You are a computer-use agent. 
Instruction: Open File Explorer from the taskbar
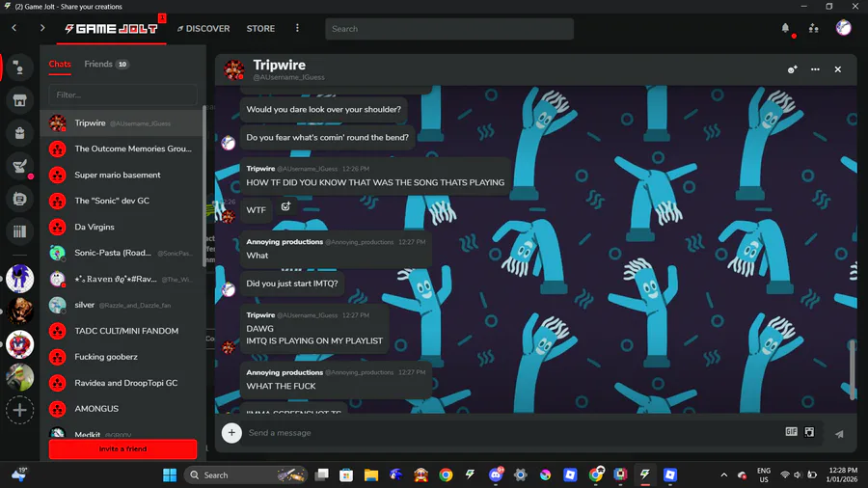click(371, 474)
